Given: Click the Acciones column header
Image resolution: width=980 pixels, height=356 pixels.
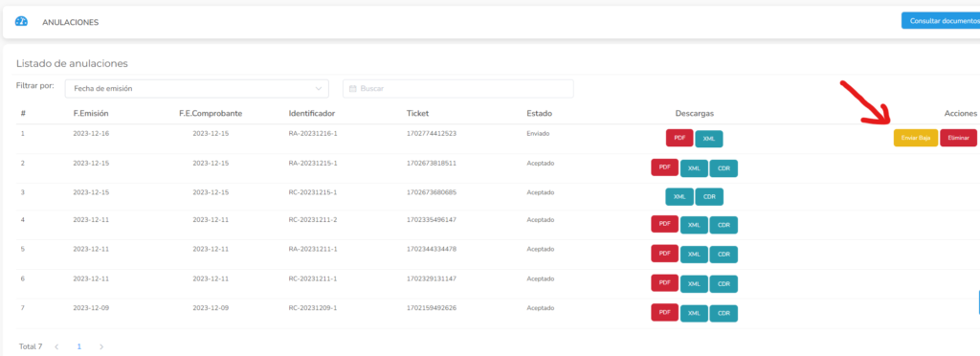Looking at the screenshot, I should (960, 114).
